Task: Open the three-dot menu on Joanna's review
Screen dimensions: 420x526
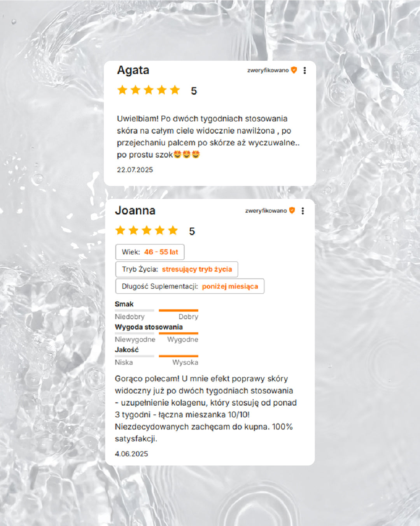Action: tap(303, 211)
